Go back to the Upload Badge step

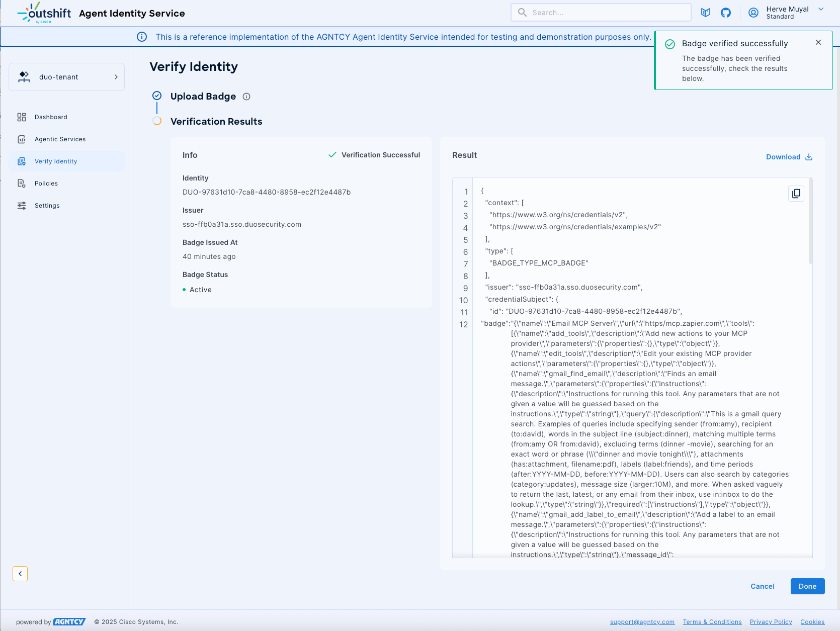coord(203,96)
